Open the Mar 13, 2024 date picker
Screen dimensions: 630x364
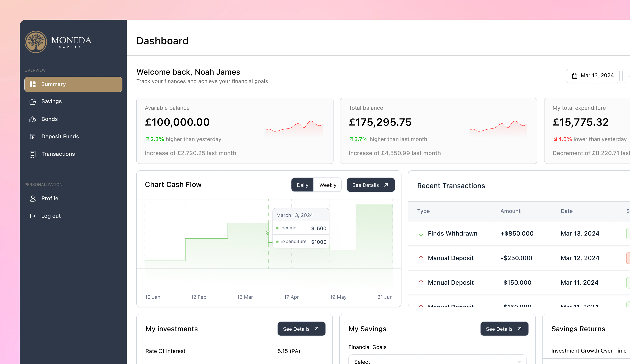coord(592,76)
